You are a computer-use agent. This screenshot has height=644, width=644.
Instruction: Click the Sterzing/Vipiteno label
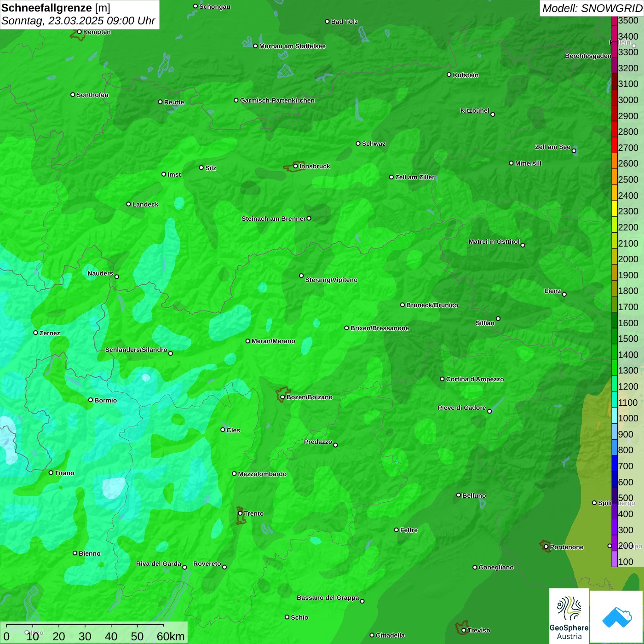pyautogui.click(x=331, y=280)
